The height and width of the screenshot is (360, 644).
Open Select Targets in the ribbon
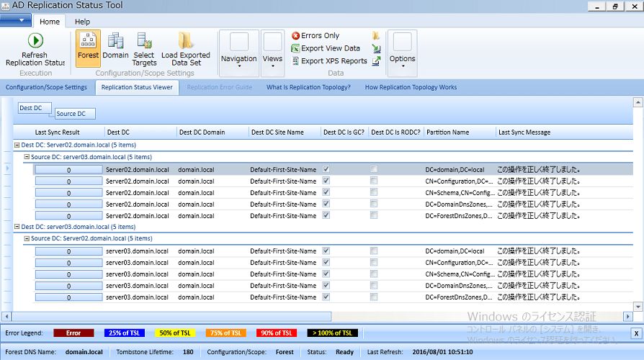144,42
